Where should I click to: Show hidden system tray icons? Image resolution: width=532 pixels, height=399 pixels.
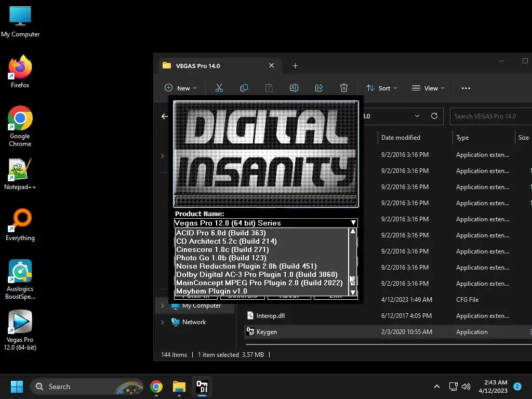click(x=437, y=387)
